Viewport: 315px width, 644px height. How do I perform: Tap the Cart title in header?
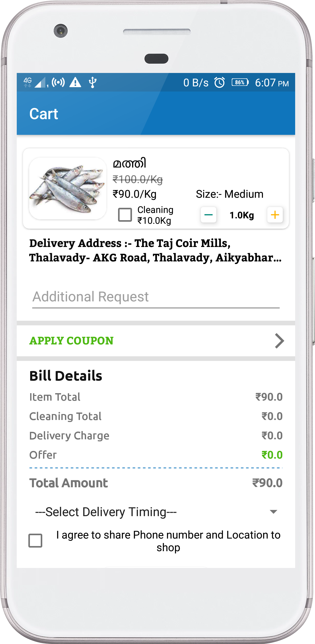click(x=44, y=114)
